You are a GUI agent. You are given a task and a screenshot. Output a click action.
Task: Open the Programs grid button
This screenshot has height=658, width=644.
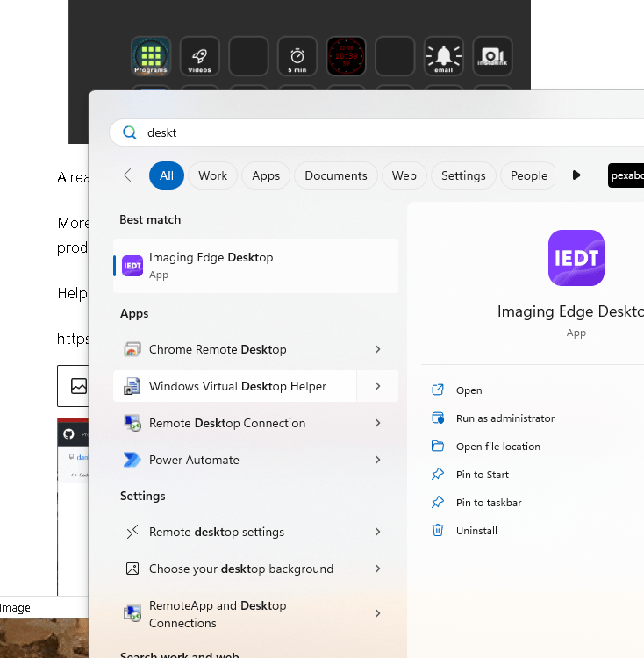click(151, 56)
